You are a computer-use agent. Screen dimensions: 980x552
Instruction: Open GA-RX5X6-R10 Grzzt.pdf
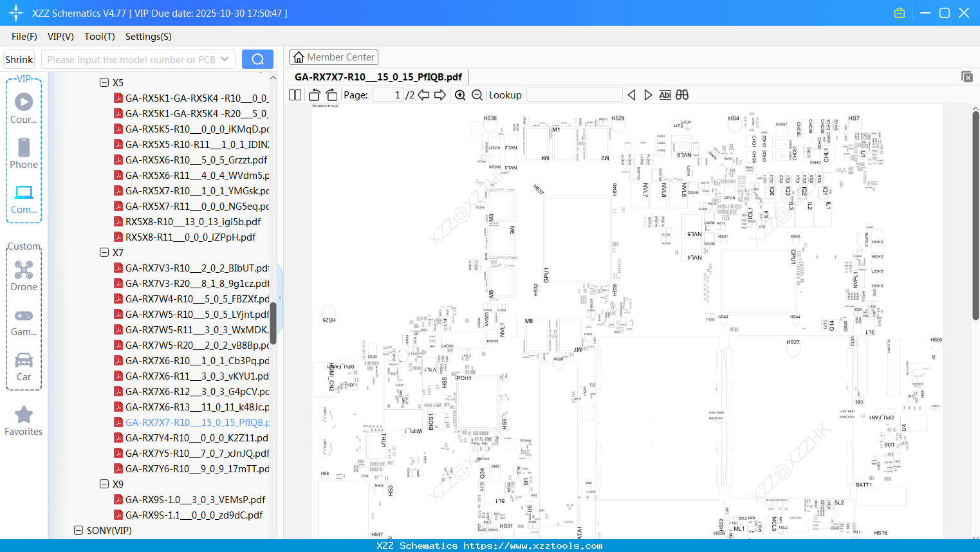tap(190, 160)
